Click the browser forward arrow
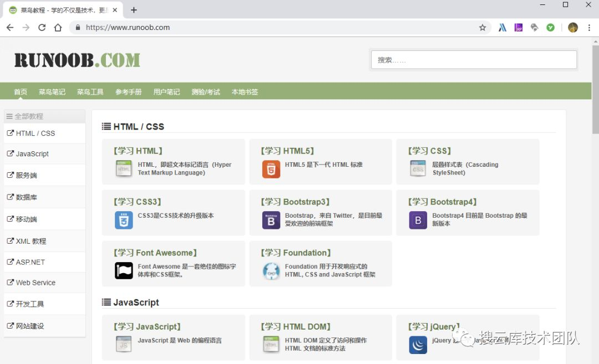This screenshot has height=364, width=599. click(26, 28)
